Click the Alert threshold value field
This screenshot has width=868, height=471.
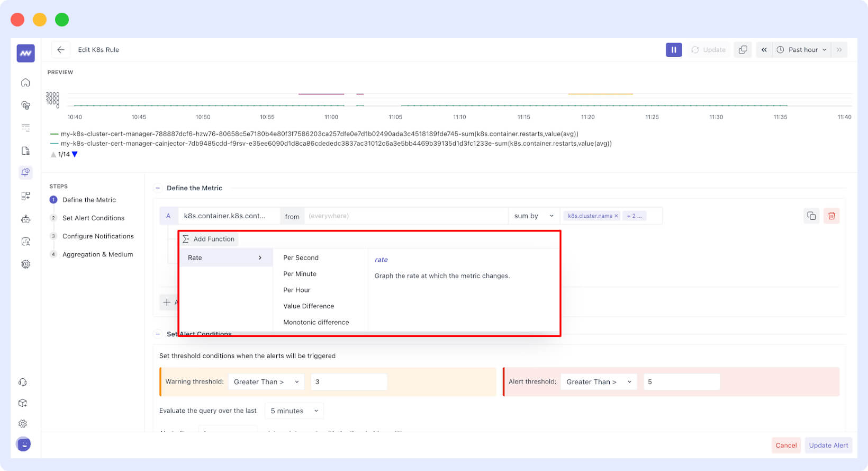[x=681, y=382]
